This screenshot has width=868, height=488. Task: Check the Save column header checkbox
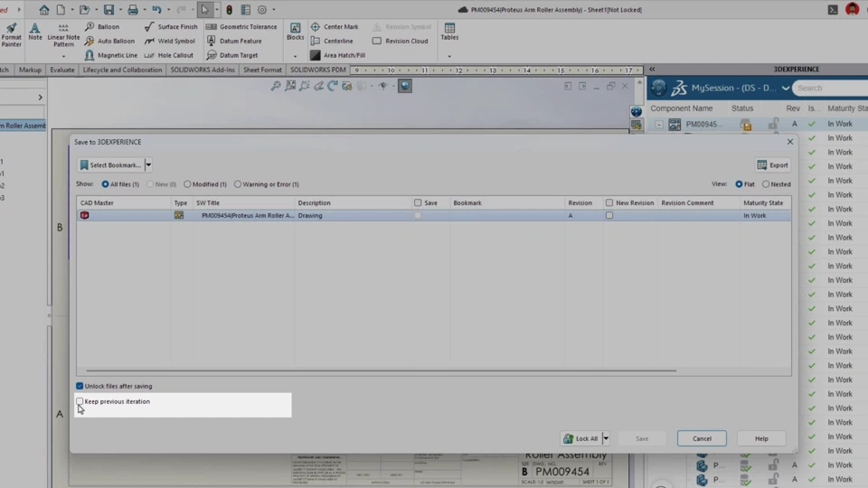[418, 203]
